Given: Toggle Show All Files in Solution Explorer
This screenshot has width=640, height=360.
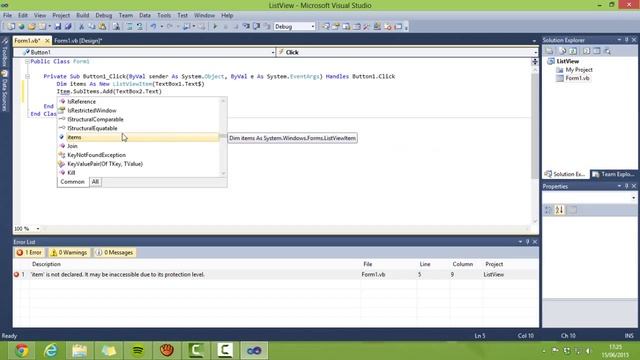Looking at the screenshot, I should coord(562,51).
